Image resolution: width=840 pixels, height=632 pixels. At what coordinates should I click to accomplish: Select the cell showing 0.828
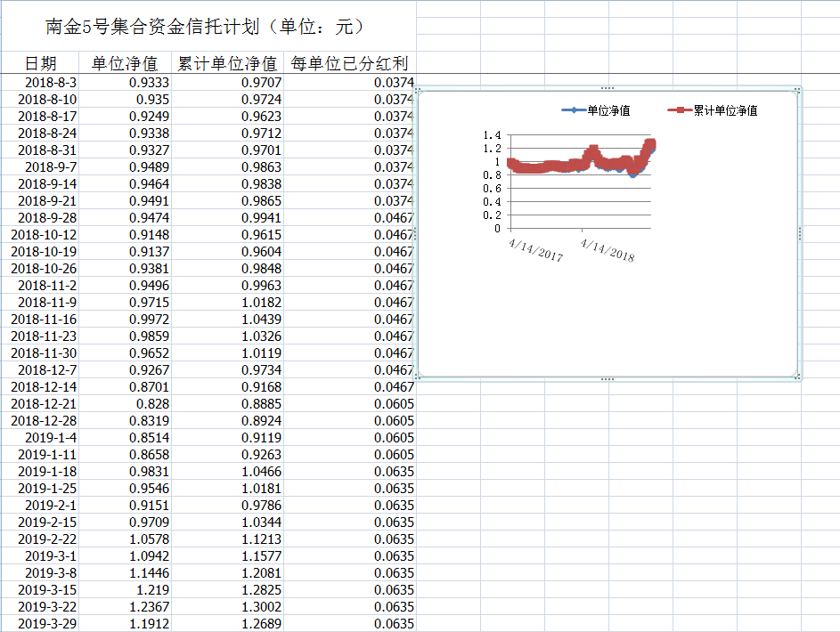click(x=125, y=404)
